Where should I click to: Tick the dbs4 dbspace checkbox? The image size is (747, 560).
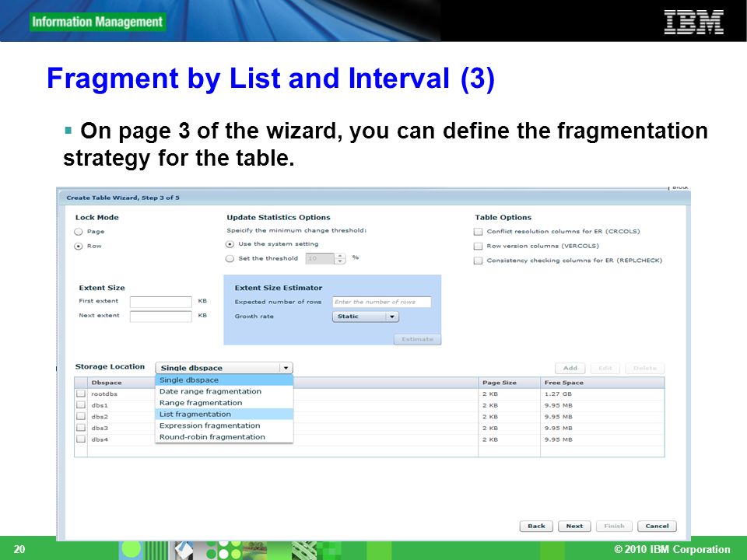point(81,439)
